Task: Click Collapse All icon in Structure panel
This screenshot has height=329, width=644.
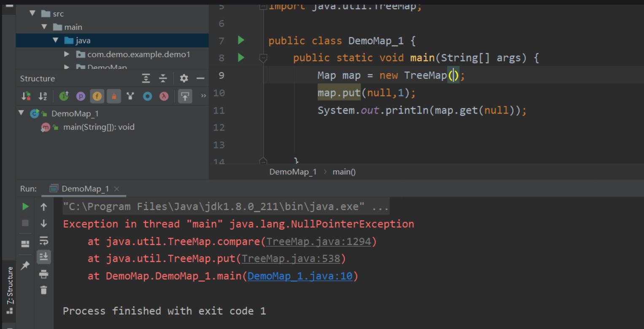Action: (x=163, y=79)
